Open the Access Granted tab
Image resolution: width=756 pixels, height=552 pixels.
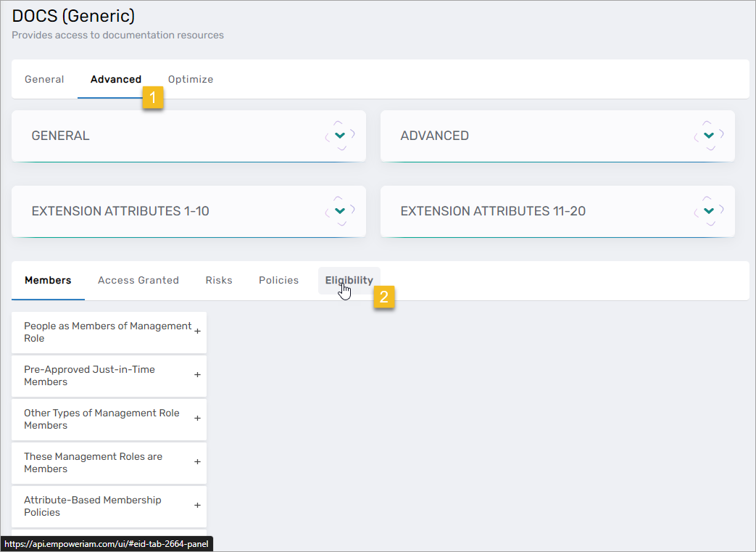coord(138,281)
